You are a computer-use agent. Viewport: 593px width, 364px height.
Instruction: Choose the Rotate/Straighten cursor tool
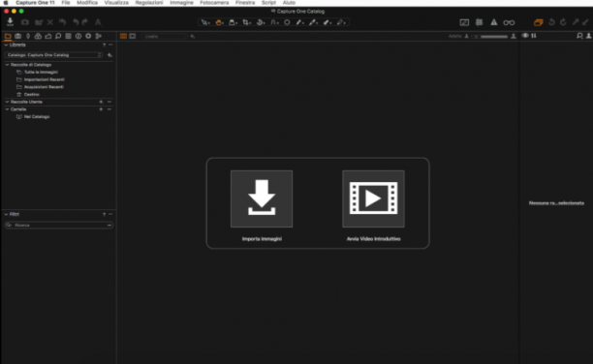click(x=261, y=22)
